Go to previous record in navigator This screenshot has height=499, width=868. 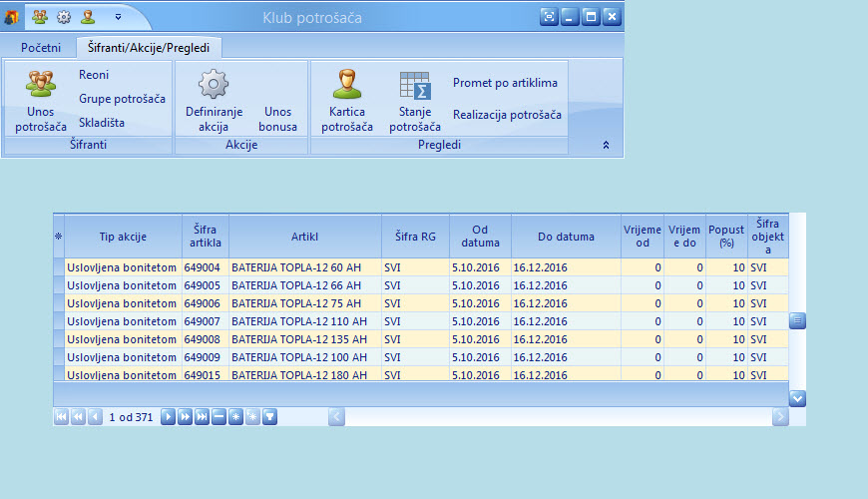pos(95,416)
